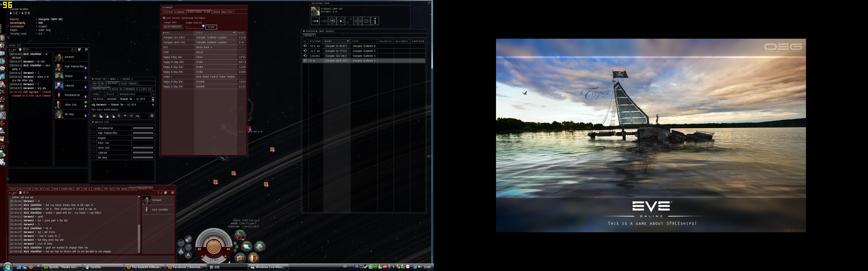Increase Local chat font size (A+)
Screen dimensions: 868x271
pos(14,50)
